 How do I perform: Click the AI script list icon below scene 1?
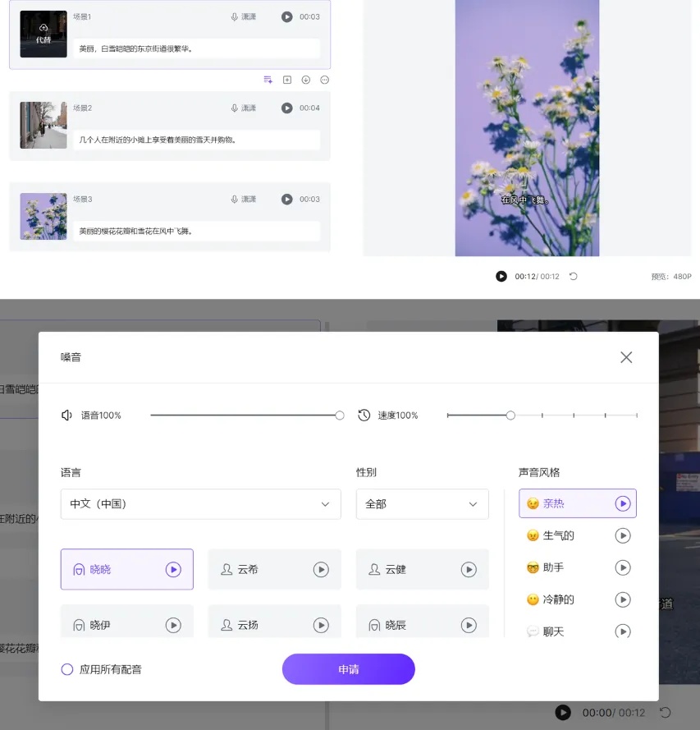(x=268, y=80)
